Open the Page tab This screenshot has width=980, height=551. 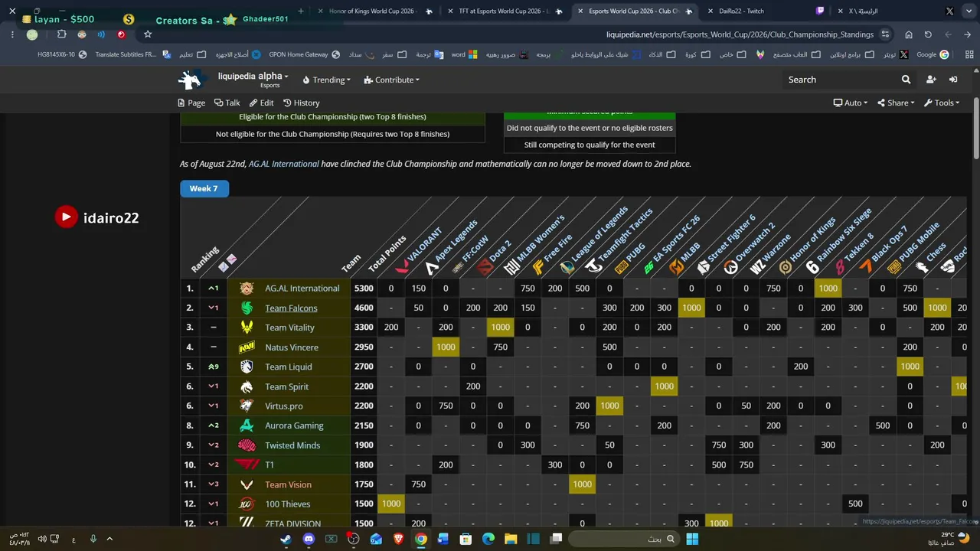click(x=191, y=103)
